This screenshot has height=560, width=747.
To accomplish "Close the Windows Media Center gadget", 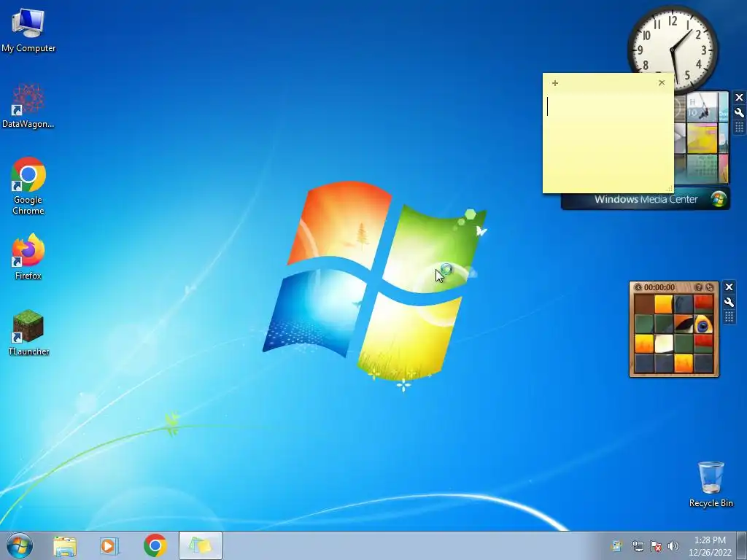I will [x=739, y=98].
